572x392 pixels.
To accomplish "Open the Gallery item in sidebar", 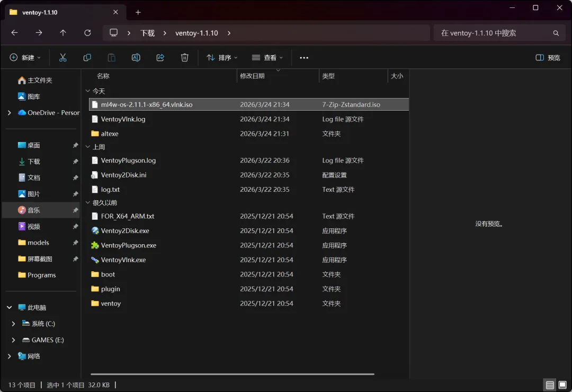I will [29, 96].
